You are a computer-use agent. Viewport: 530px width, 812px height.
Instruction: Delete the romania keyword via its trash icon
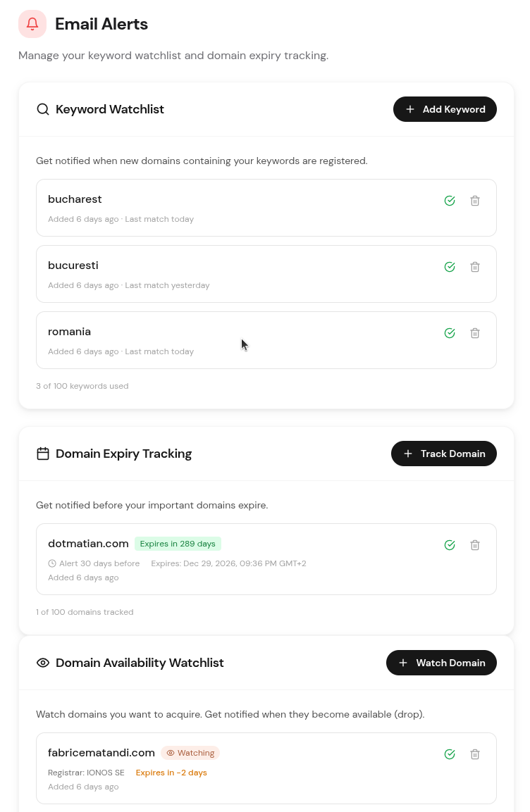[x=475, y=333]
